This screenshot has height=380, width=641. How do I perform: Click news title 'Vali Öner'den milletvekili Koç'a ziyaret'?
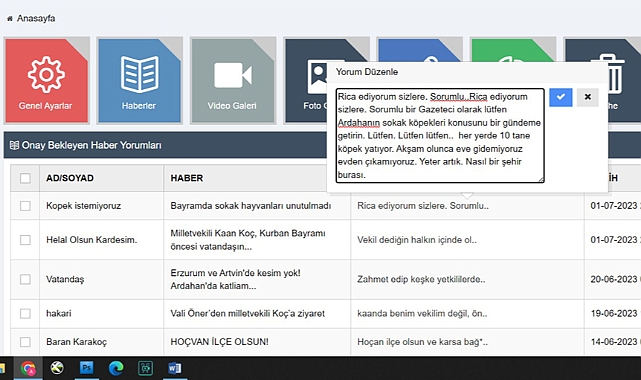click(247, 313)
